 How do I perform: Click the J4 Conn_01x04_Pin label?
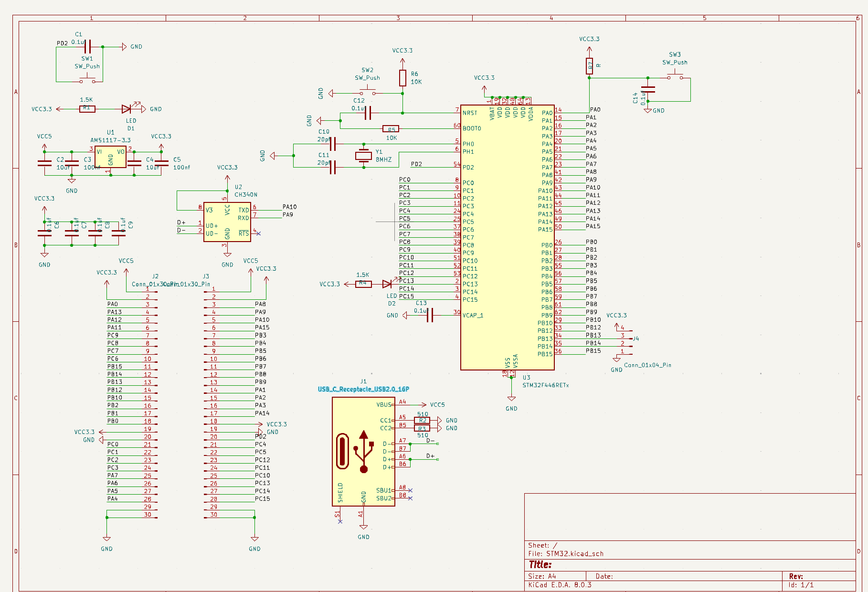click(x=647, y=365)
